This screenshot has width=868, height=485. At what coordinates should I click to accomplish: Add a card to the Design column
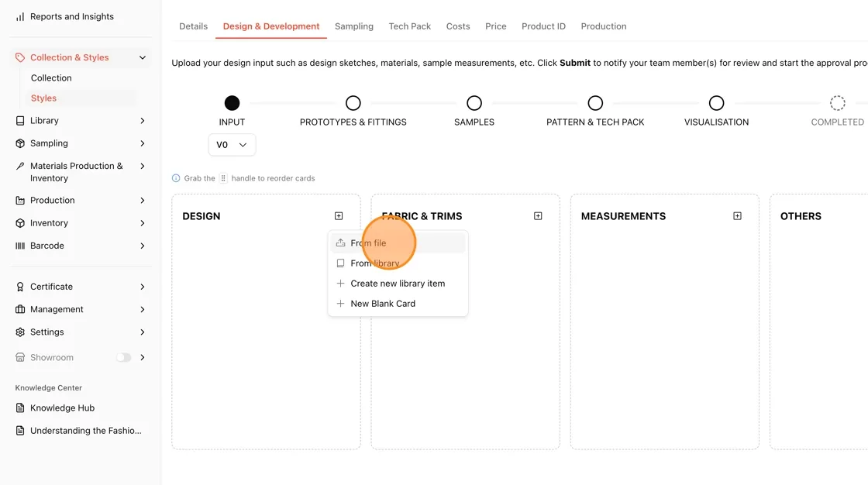(x=339, y=216)
